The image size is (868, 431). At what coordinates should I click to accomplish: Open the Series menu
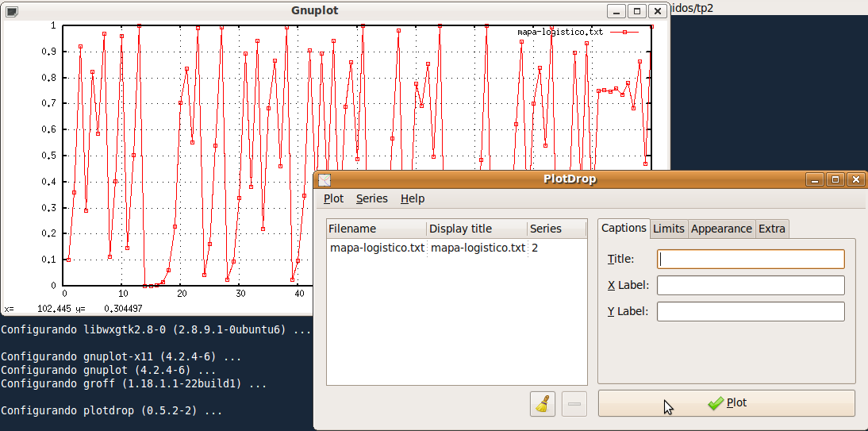(x=372, y=198)
